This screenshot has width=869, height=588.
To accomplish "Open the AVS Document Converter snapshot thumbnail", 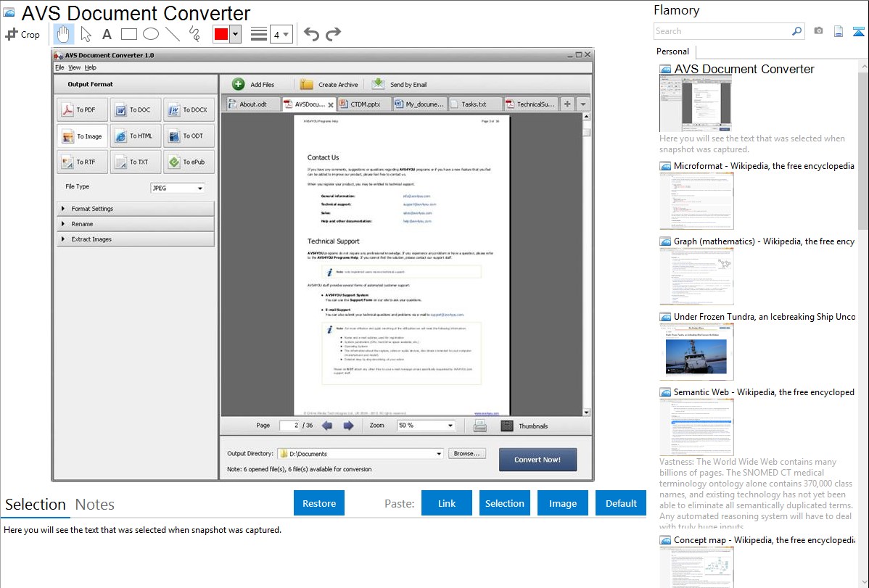I will 695,104.
